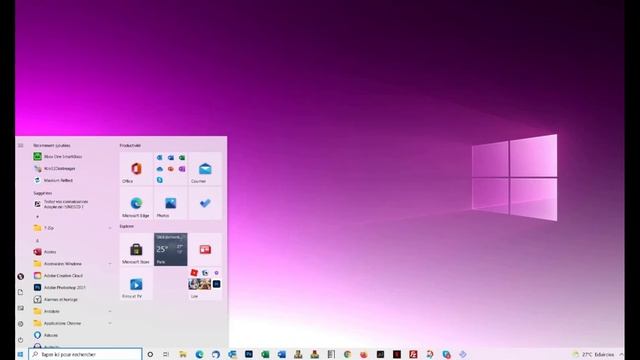Click the Explorer group header
Screen dimensions: 640x360
tap(127, 226)
